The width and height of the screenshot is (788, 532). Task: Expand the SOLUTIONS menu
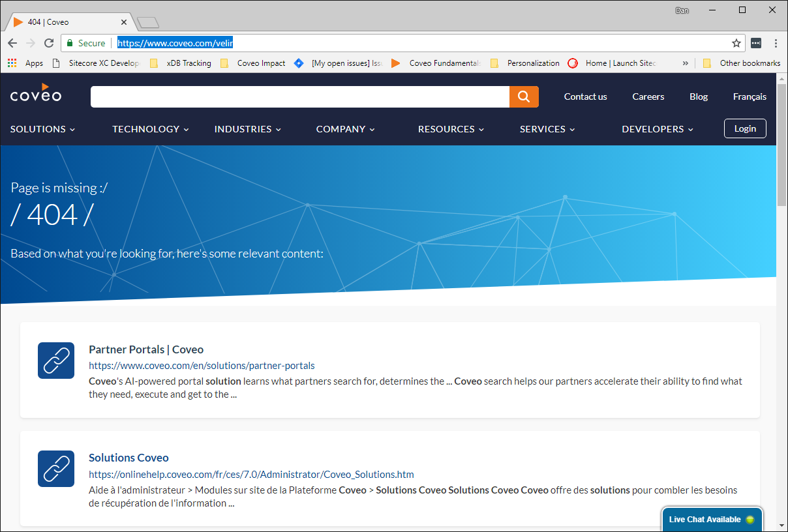[43, 129]
